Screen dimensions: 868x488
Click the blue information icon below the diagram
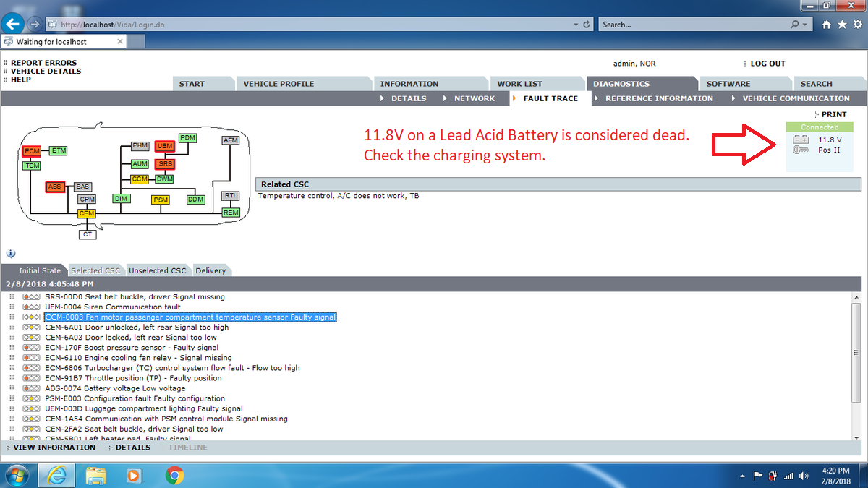pos(11,254)
